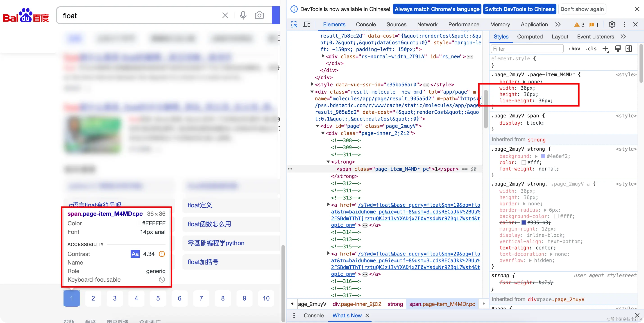The width and height of the screenshot is (644, 323).
Task: Toggle the .cls class editor
Action: point(591,49)
